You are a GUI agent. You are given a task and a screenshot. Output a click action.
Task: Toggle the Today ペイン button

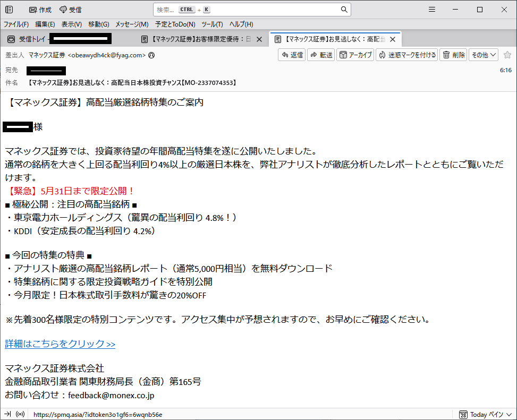point(486,414)
